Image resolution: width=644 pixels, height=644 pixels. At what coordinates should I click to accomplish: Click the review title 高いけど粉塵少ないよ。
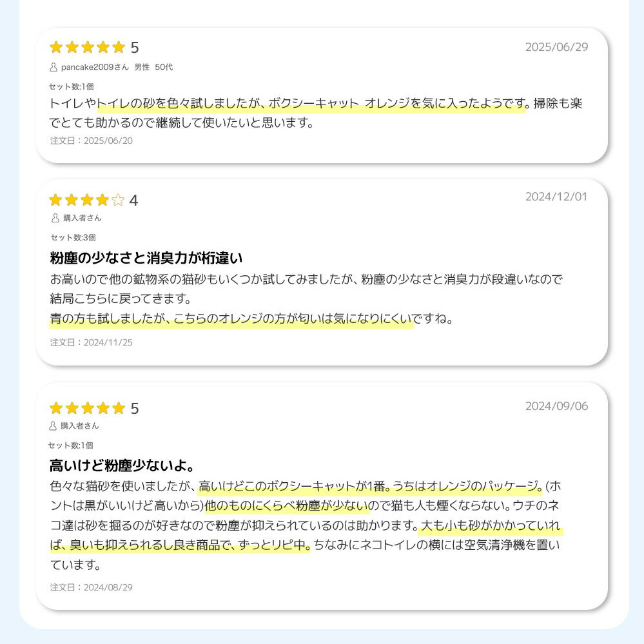pos(122,466)
